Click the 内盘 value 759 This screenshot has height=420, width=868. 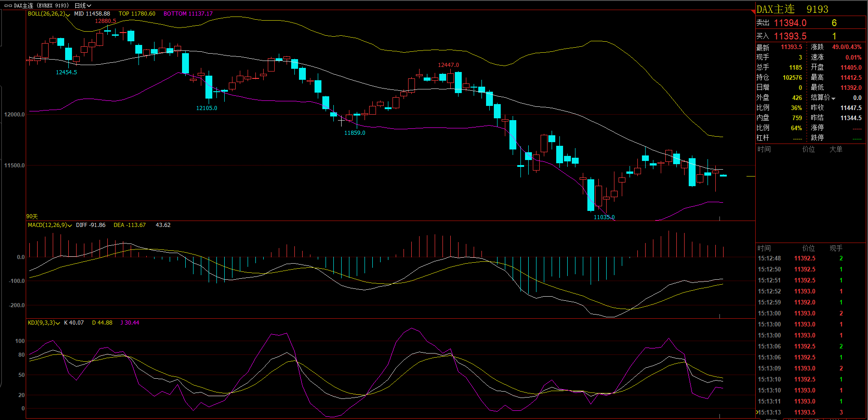(x=797, y=118)
